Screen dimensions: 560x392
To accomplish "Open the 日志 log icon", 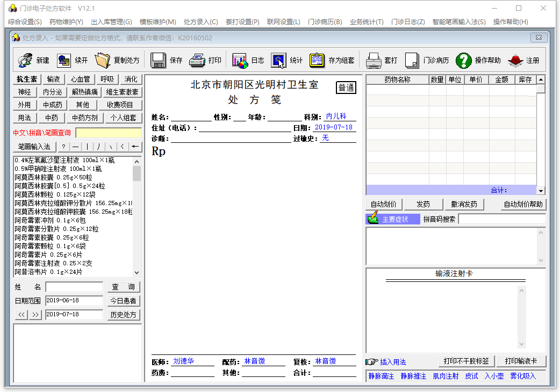I will (240, 60).
